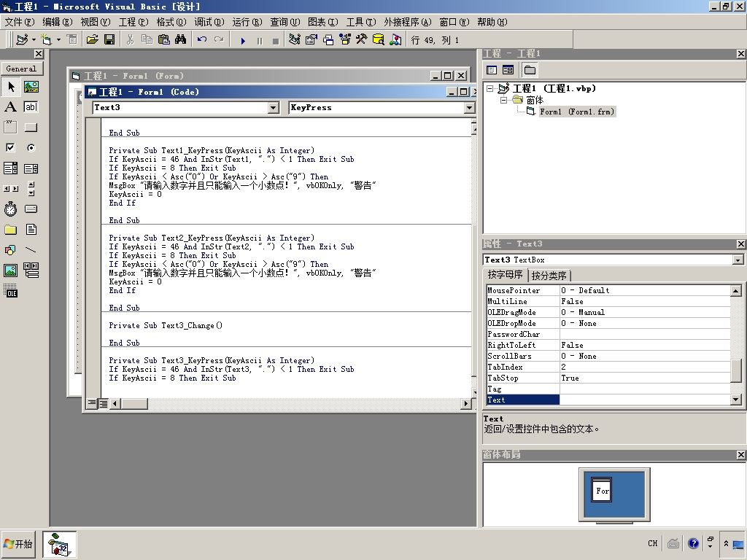Open the 编辑 menu

(x=57, y=22)
